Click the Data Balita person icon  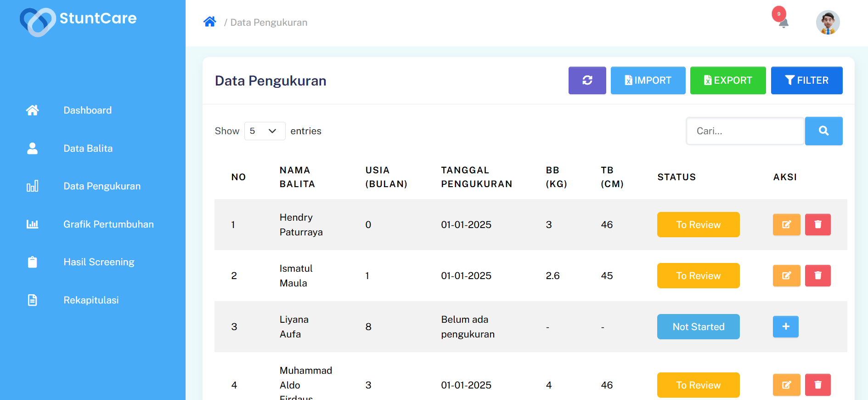click(32, 148)
